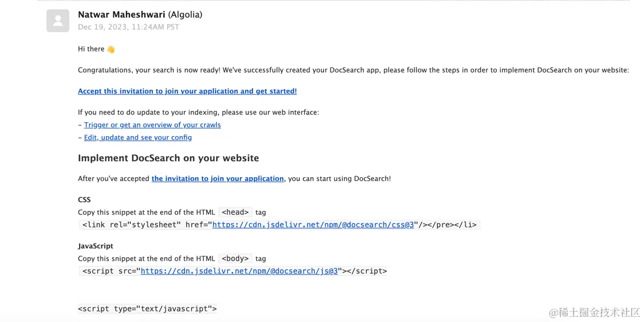Click the sender name Natwar Maheshwari
The image size is (644, 322).
point(121,15)
